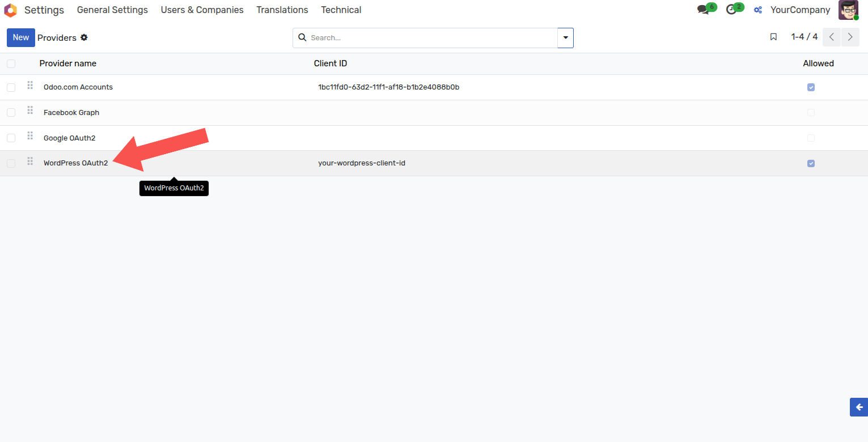Click the blue back arrow button
868x442 pixels.
pyautogui.click(x=859, y=407)
